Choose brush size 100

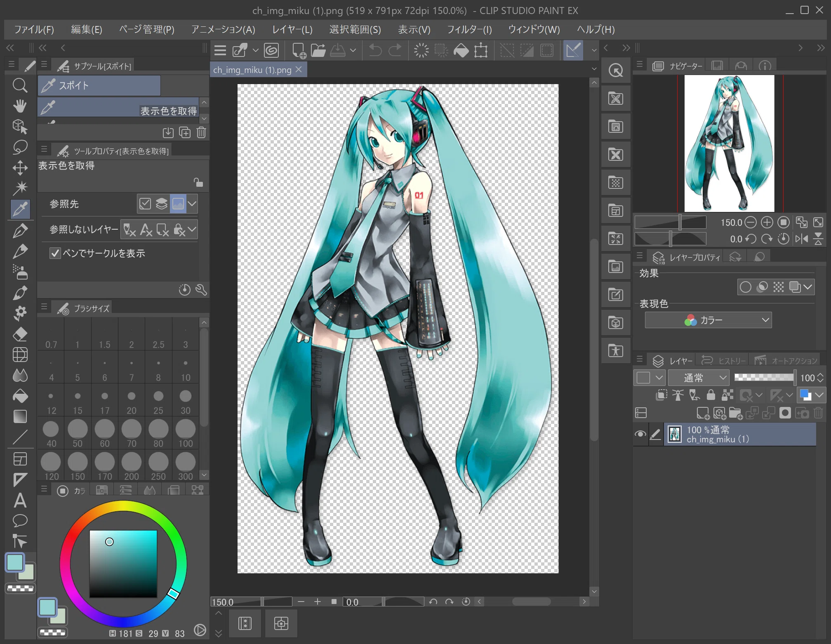185,433
